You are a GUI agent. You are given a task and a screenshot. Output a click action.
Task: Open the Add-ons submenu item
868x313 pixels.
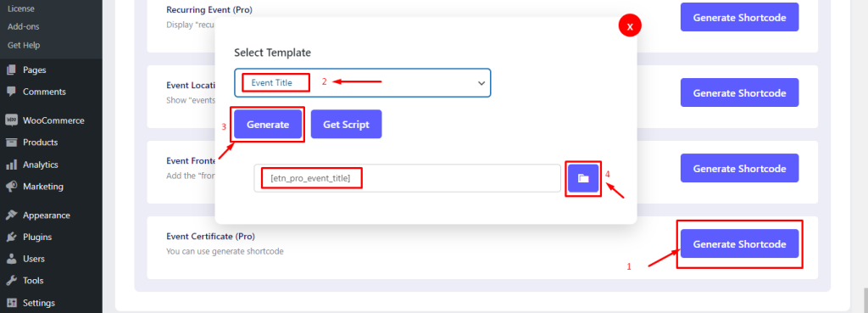coord(23,26)
